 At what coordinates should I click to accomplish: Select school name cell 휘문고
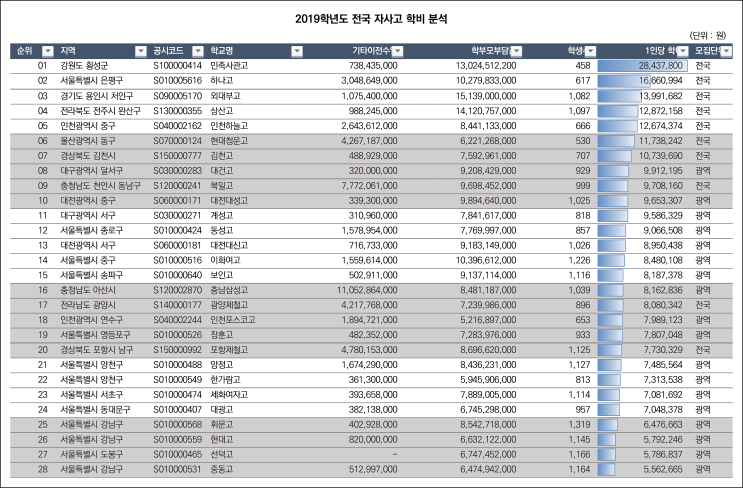222,425
